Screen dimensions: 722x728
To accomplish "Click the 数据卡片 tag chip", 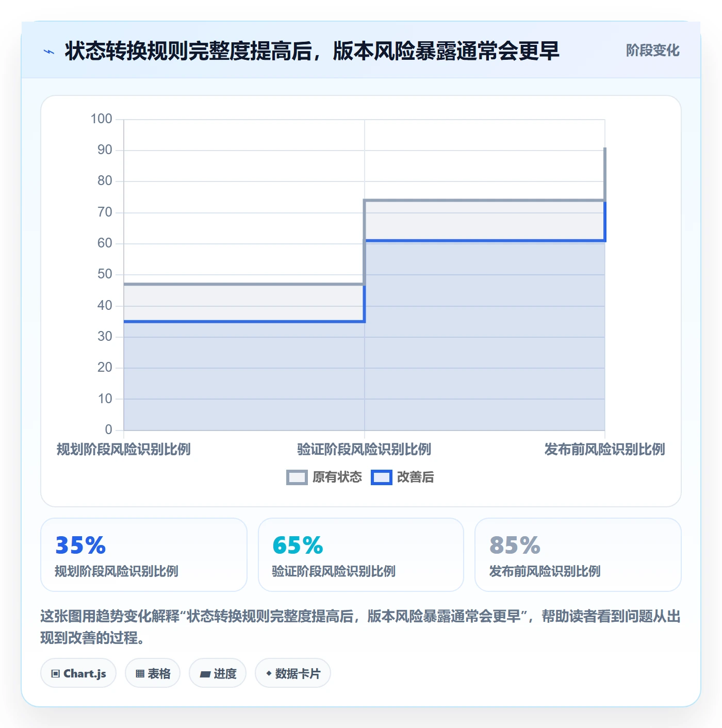I will (x=293, y=673).
